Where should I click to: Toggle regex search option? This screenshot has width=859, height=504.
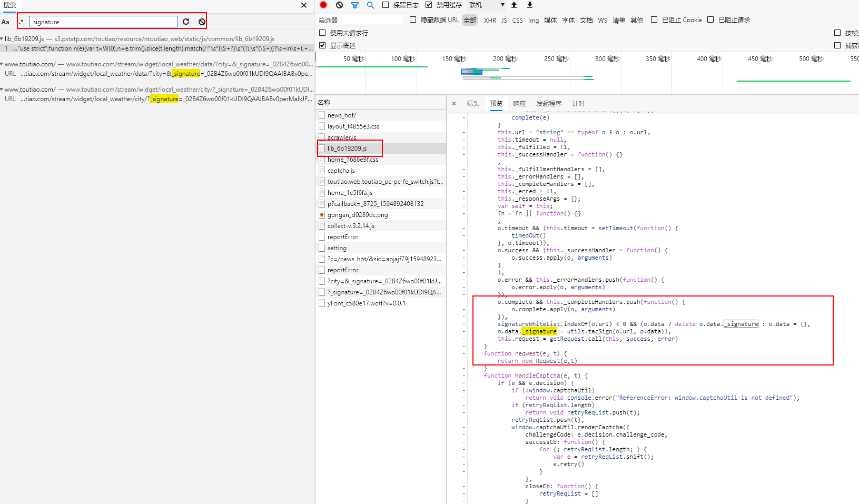pos(21,22)
